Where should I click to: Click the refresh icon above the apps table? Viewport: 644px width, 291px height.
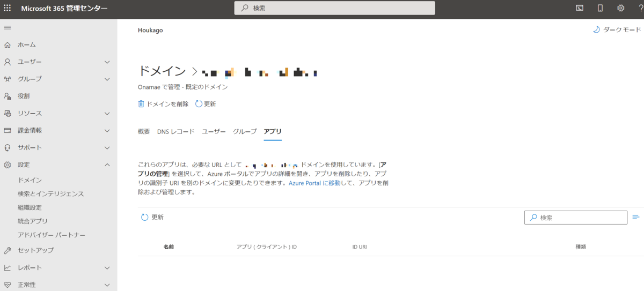pos(144,218)
